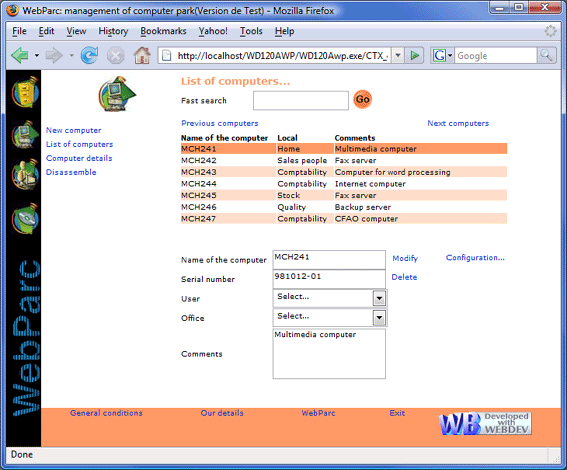This screenshot has width=567, height=470.
Task: Follow the Next computers link
Action: [x=458, y=123]
